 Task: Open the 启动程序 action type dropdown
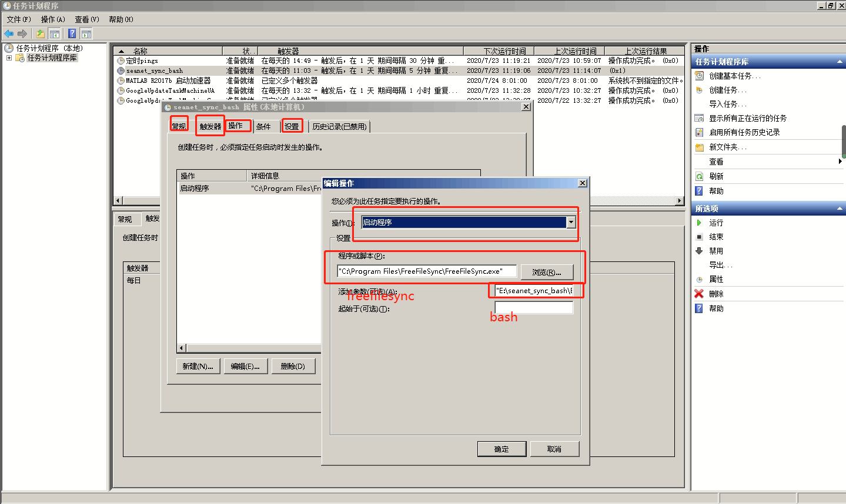[x=570, y=222]
